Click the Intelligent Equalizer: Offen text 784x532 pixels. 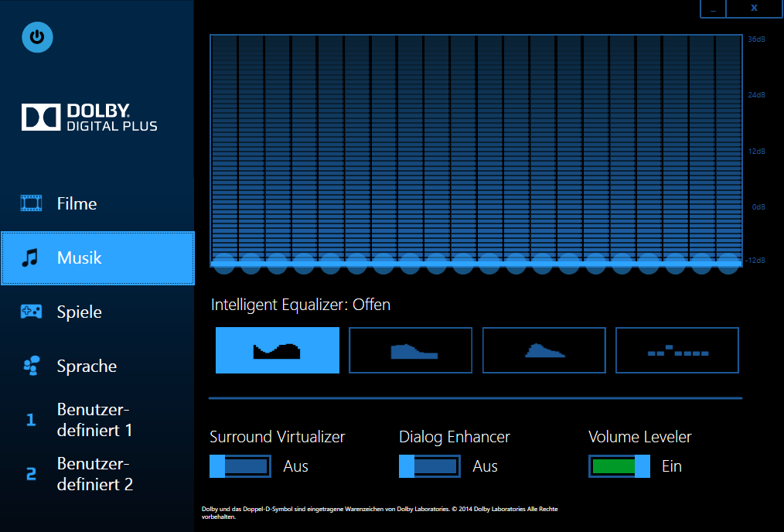tap(301, 305)
